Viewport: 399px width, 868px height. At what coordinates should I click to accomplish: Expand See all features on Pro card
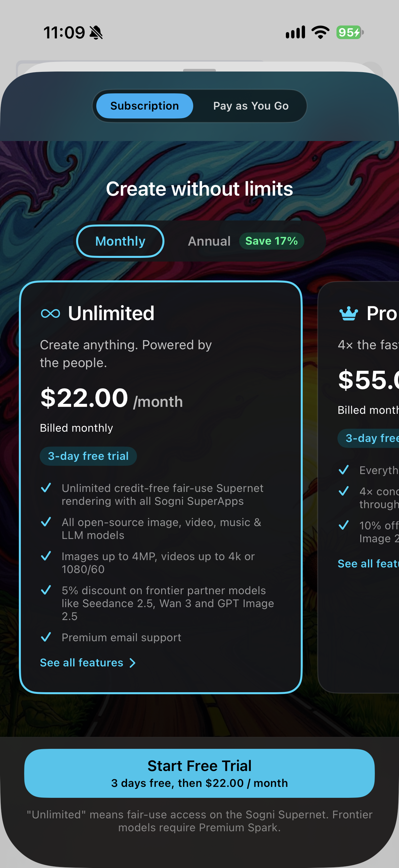click(368, 563)
